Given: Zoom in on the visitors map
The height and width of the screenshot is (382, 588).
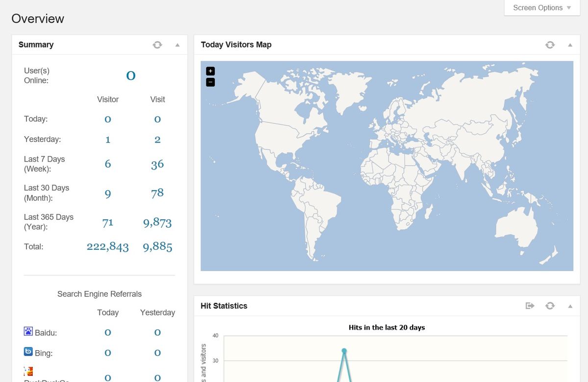Looking at the screenshot, I should click(x=210, y=71).
